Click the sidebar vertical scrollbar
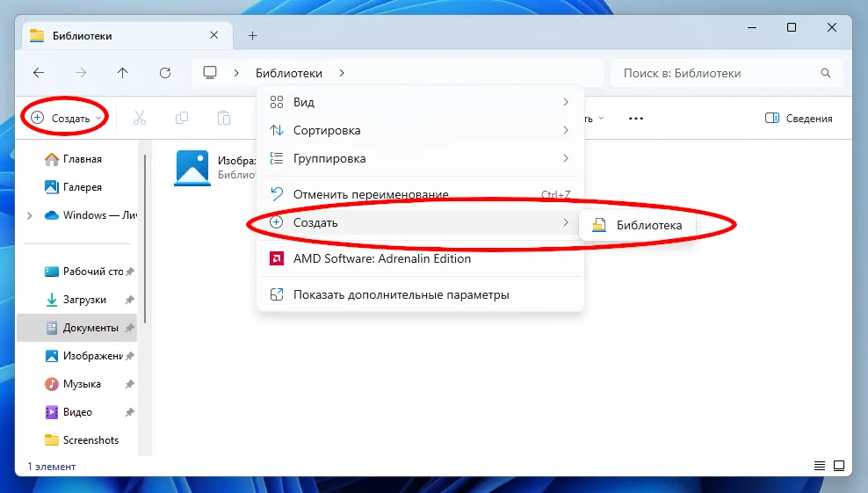This screenshot has height=493, width=868. 145,238
